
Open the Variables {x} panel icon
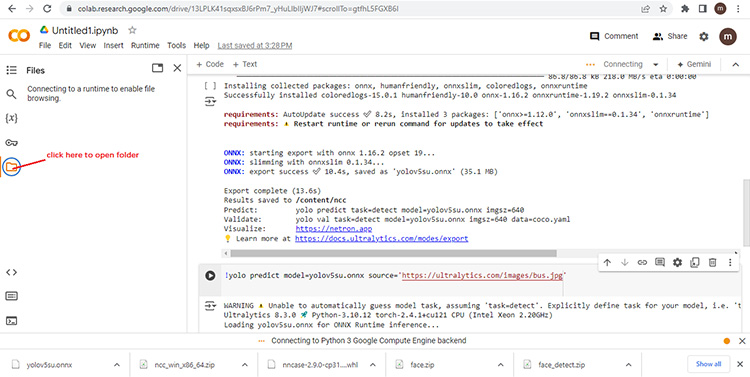(11, 118)
